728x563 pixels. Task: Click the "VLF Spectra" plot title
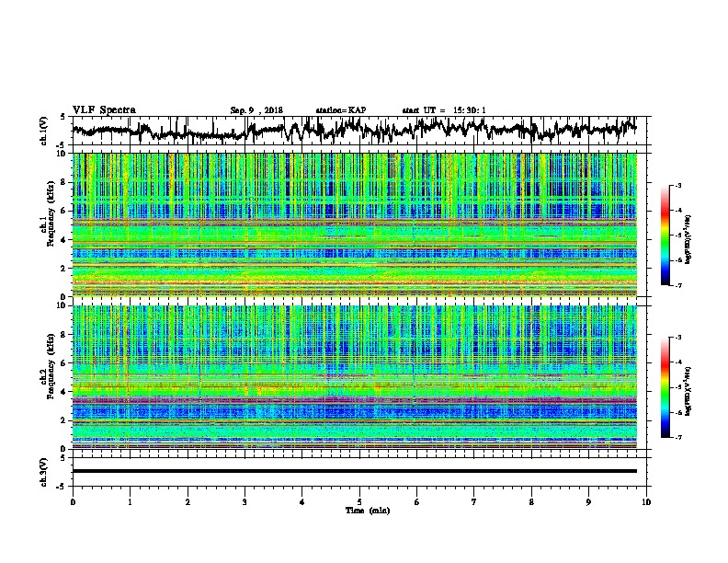[x=104, y=110]
